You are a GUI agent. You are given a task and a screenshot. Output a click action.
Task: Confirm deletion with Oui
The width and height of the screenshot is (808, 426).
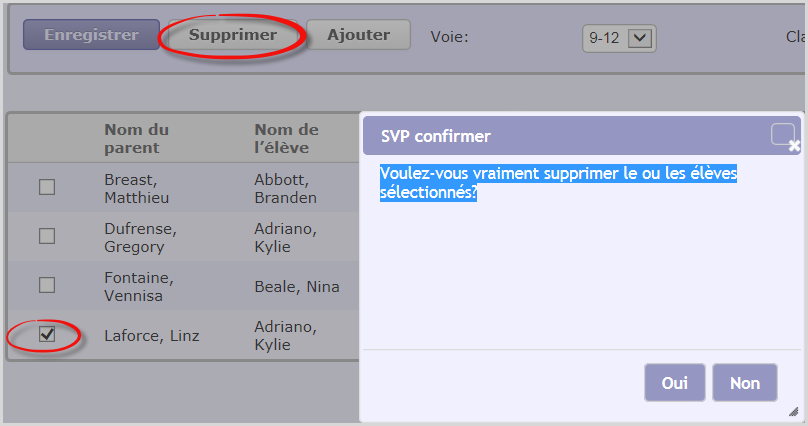coord(675,383)
